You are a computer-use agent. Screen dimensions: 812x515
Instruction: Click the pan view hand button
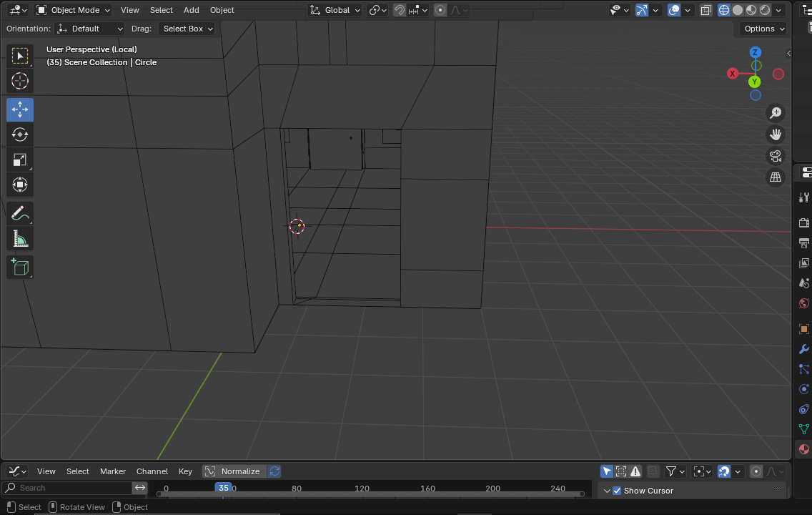coord(776,134)
